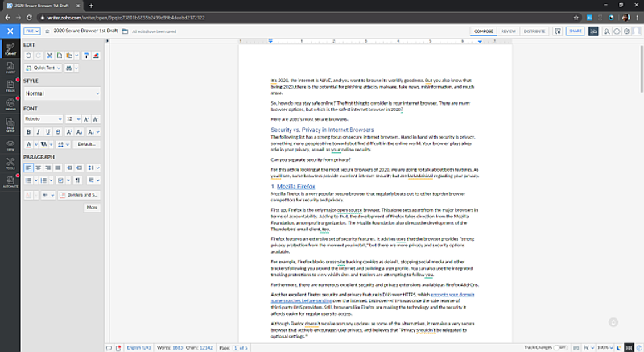This screenshot has height=352, width=644.
Task: Click the bulleted list icon
Action: 28,180
